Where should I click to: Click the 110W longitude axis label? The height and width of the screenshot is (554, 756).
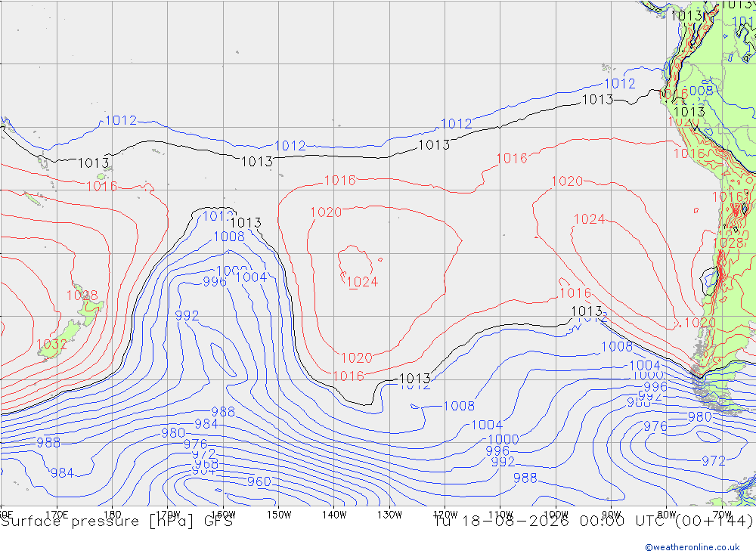coord(500,514)
